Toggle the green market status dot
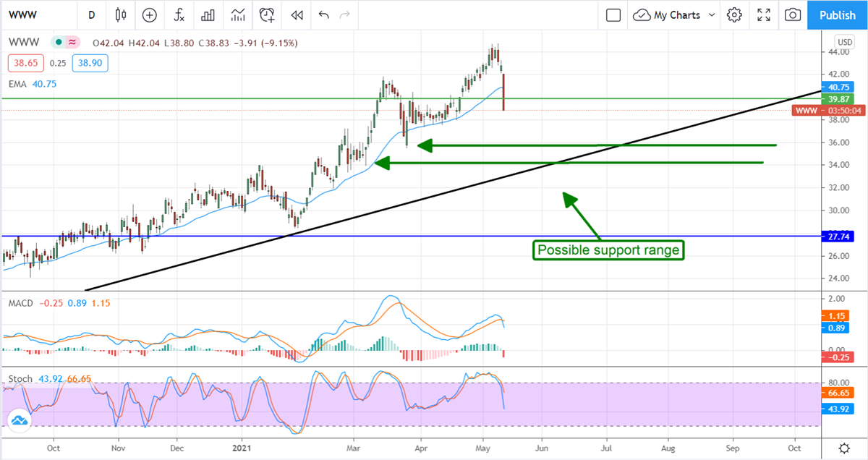The width and height of the screenshot is (868, 460). click(57, 43)
